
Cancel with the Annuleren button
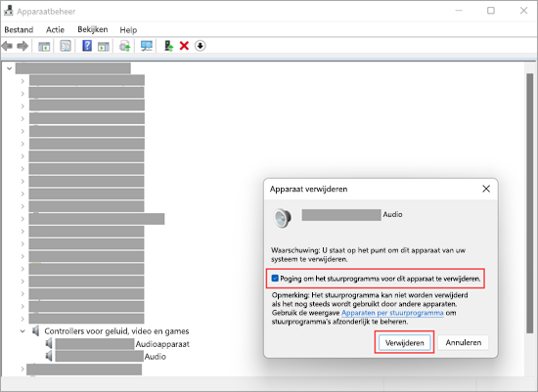coord(464,342)
